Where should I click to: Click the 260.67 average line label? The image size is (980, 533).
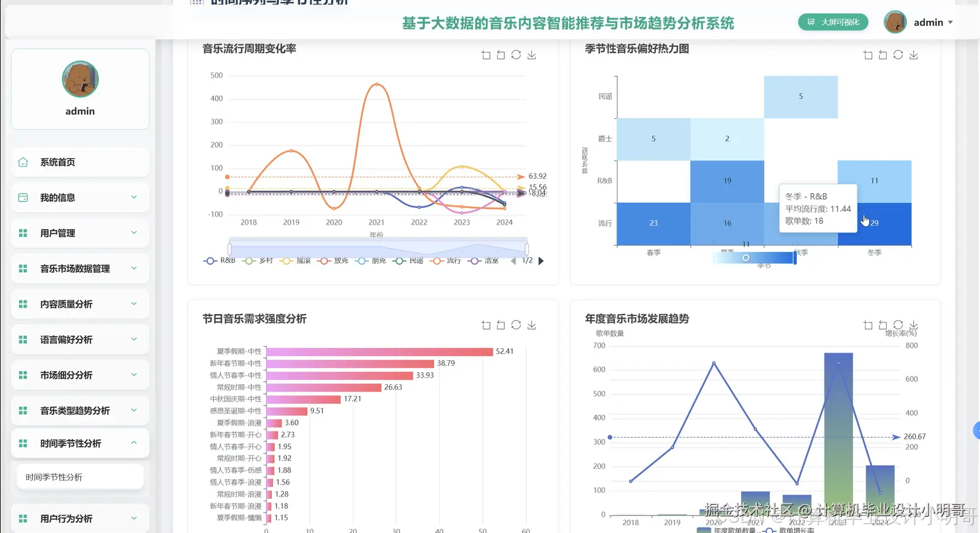[x=915, y=437]
